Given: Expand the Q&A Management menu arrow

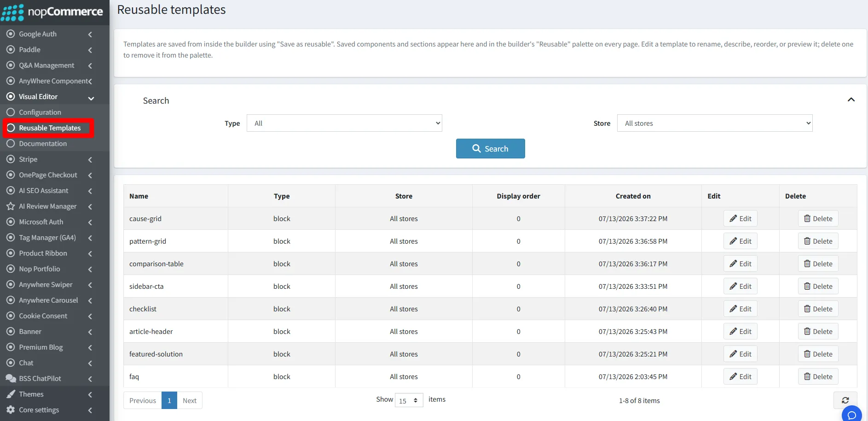Looking at the screenshot, I should tap(90, 66).
